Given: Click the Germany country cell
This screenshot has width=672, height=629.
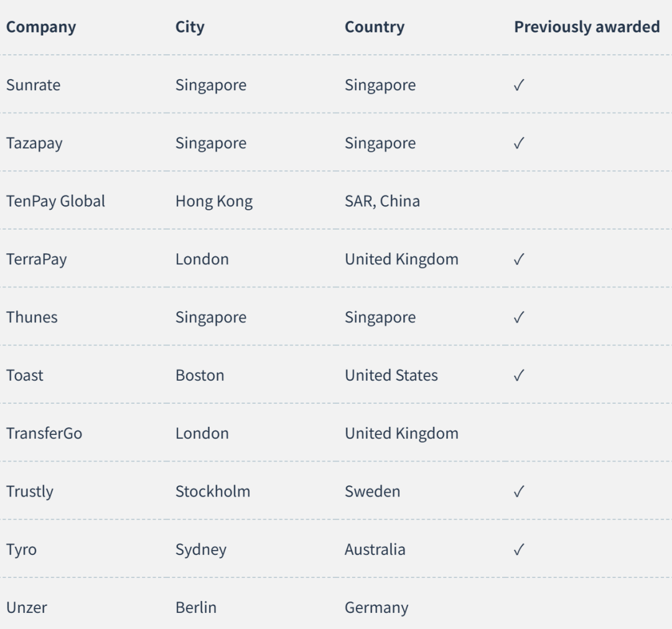Looking at the screenshot, I should click(x=376, y=608).
